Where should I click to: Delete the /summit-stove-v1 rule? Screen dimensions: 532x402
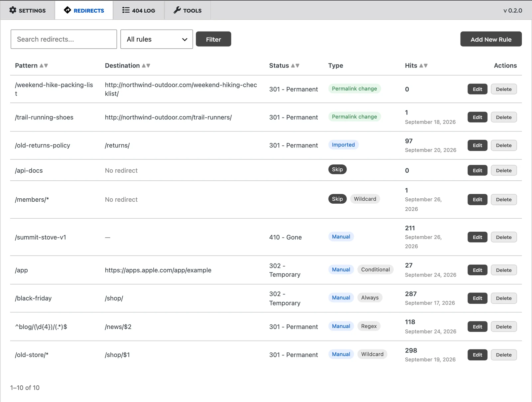click(x=504, y=237)
